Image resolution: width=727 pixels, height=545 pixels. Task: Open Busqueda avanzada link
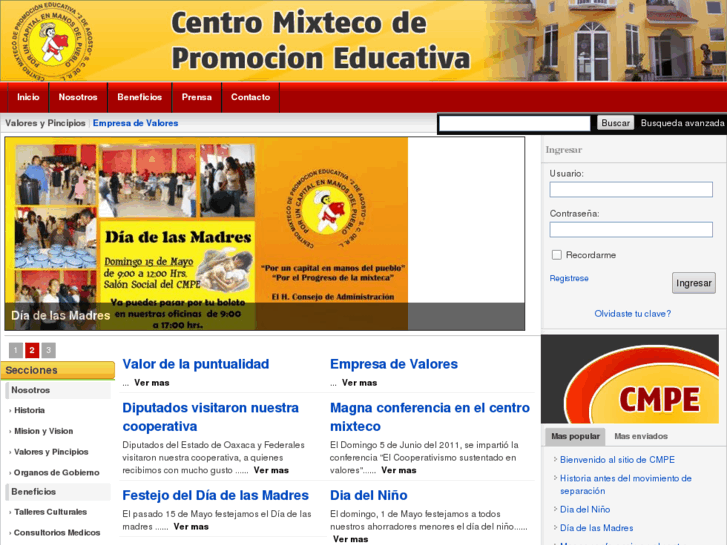pyautogui.click(x=682, y=123)
